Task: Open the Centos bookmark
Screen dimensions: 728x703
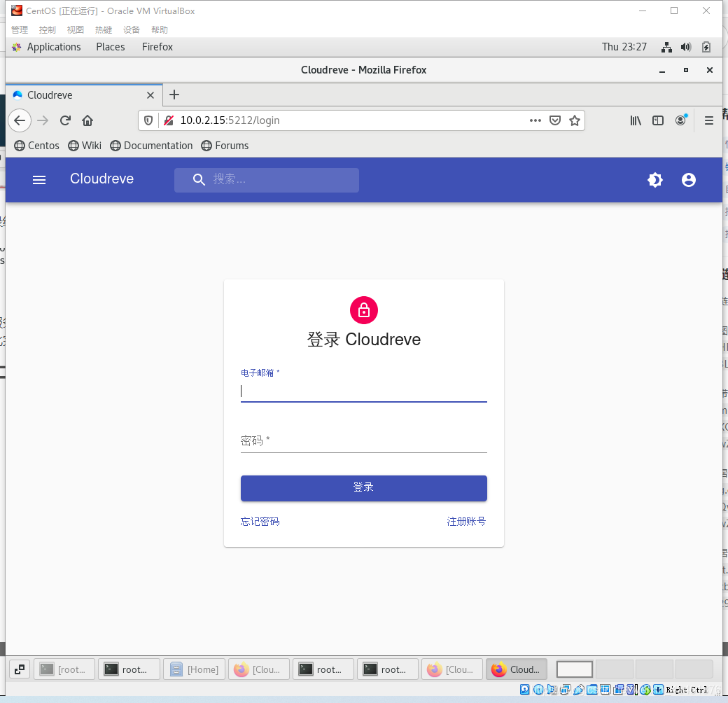Action: point(36,146)
